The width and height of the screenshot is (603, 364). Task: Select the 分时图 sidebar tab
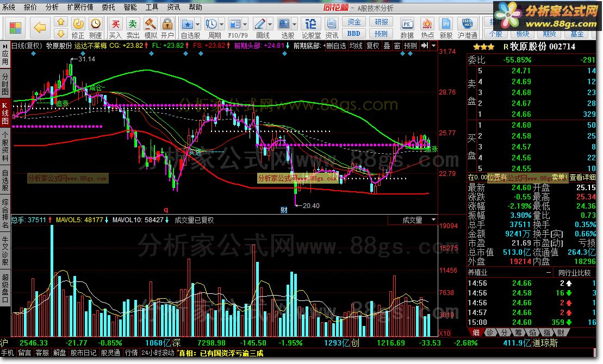coord(5,84)
